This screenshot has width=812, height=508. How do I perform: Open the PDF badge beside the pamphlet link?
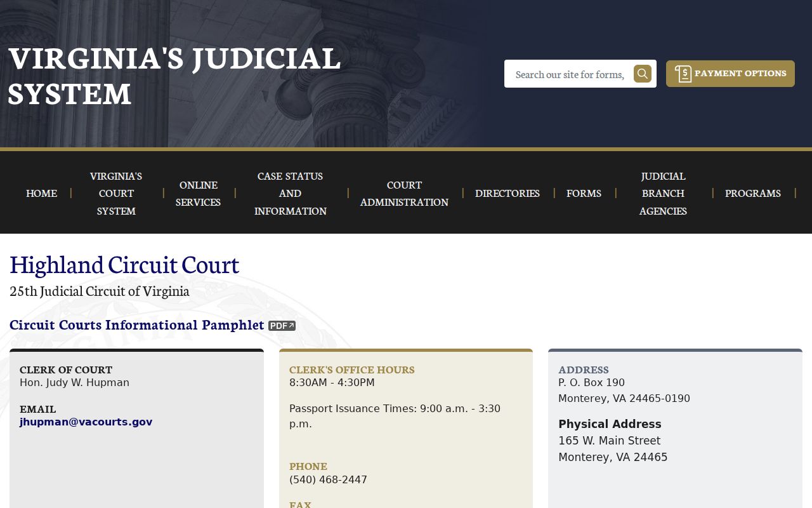[x=282, y=326]
